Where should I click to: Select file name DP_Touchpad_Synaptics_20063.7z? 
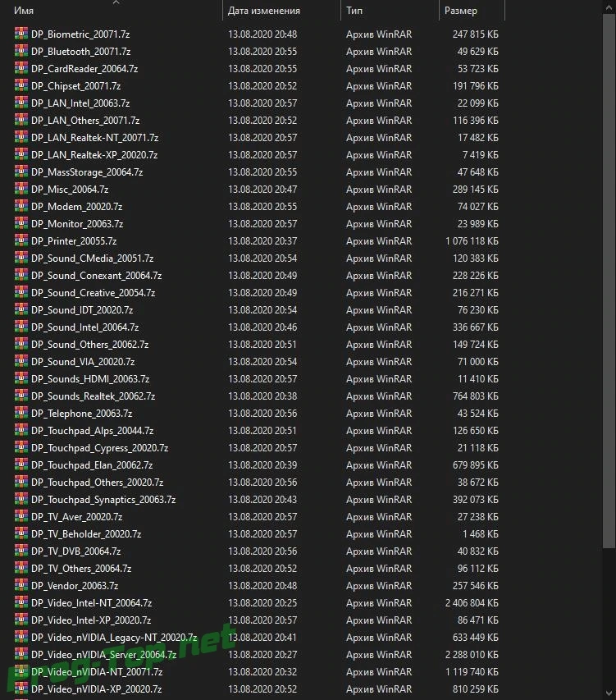click(103, 500)
